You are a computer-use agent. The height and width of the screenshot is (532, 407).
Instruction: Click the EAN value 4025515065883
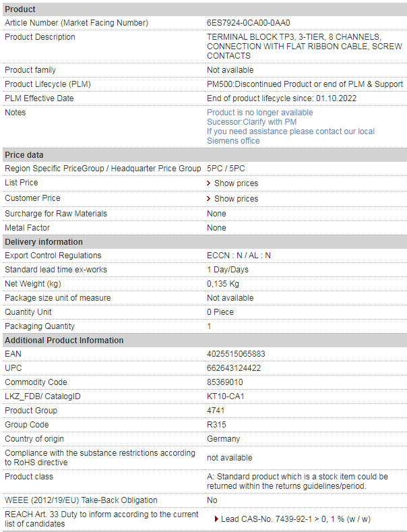236,354
